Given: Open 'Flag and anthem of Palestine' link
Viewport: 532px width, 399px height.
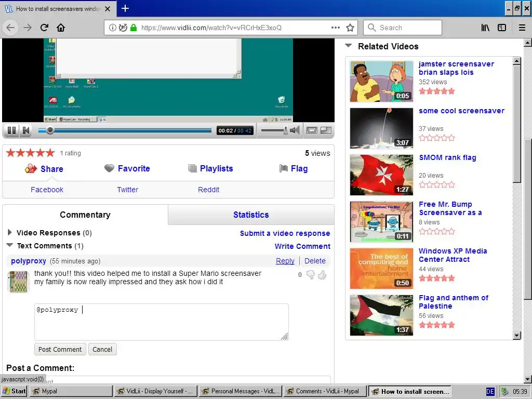Looking at the screenshot, I should tap(453, 302).
